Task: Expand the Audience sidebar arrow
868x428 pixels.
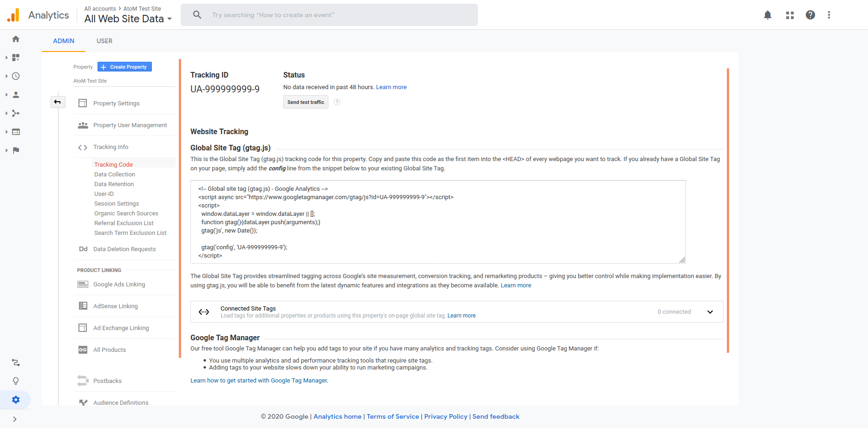Action: point(7,95)
